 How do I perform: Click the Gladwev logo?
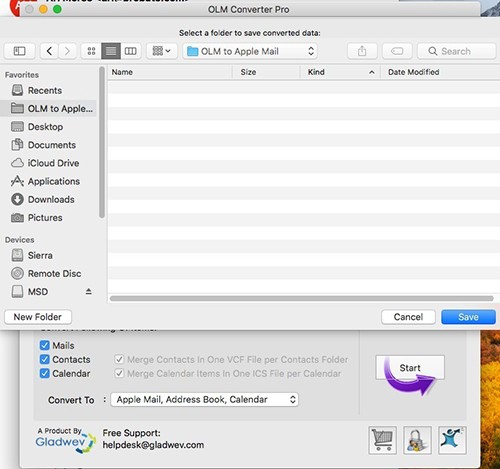[65, 440]
